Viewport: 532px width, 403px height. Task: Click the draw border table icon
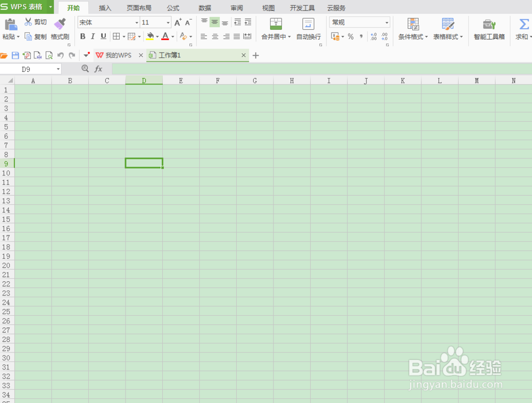(131, 36)
